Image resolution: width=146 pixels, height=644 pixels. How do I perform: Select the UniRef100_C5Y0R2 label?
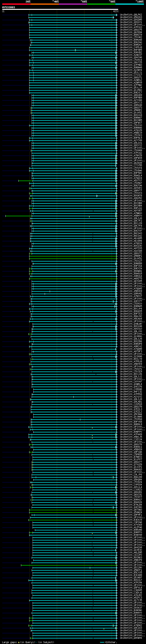pos(131,37)
